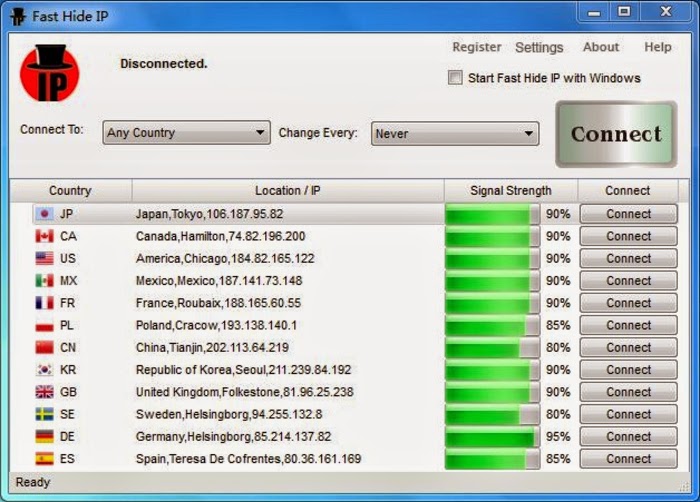Minimize the Fast Hide IP window
Screen dimensions: 700x502
tap(594, 12)
